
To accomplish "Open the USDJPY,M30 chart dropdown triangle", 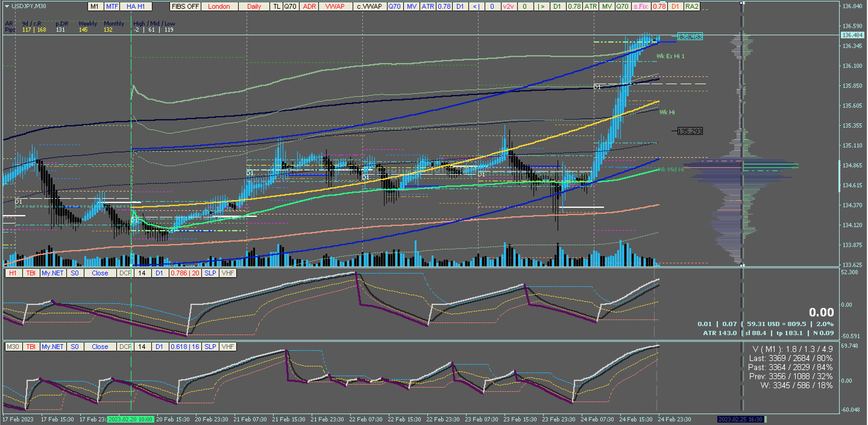I will [x=7, y=6].
